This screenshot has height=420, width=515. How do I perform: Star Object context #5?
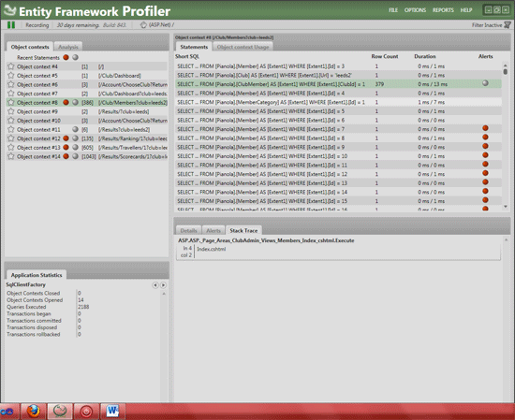(x=11, y=76)
